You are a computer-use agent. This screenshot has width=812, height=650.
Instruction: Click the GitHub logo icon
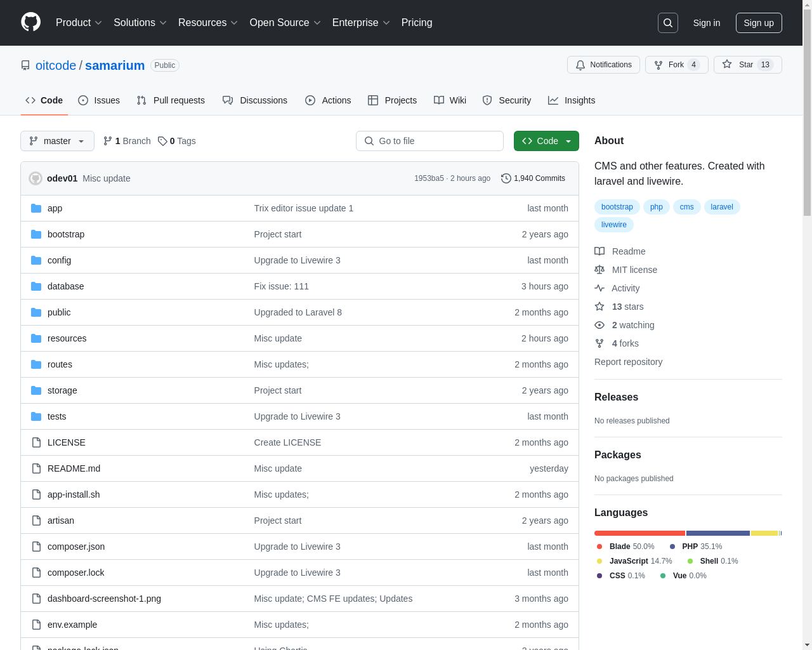tap(31, 22)
